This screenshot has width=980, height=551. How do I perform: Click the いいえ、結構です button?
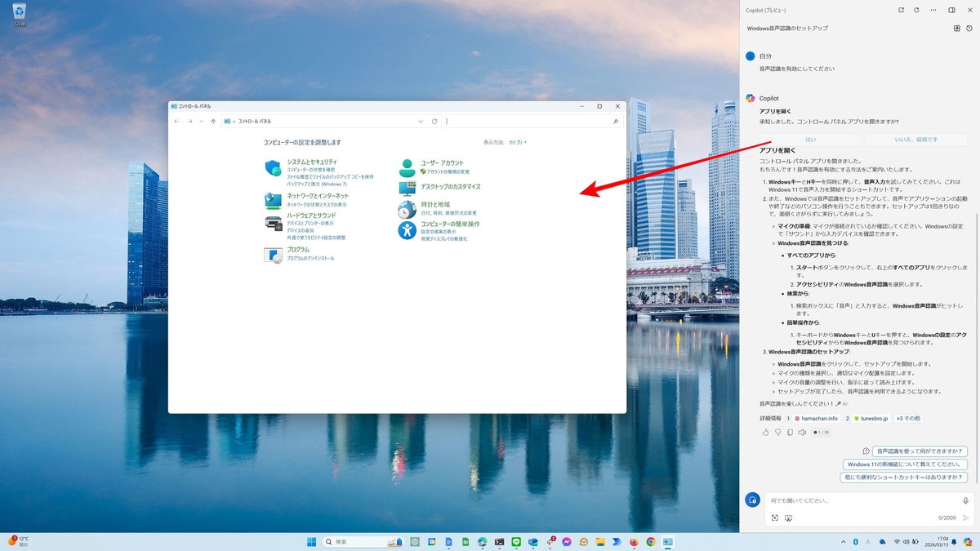pos(915,140)
